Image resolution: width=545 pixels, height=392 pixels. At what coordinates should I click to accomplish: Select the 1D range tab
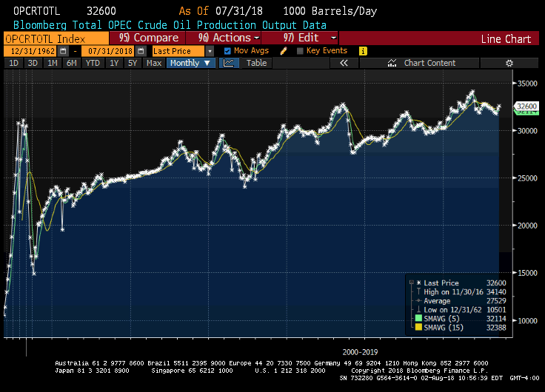pyautogui.click(x=13, y=63)
